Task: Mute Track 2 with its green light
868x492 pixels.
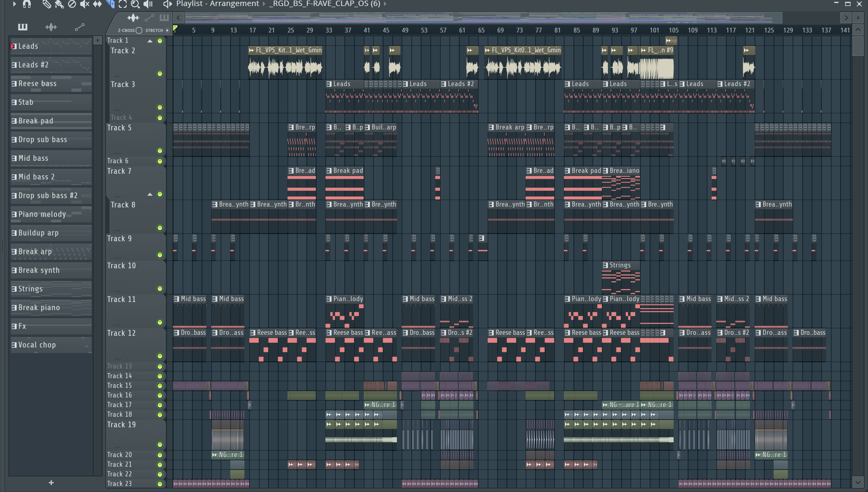Action: 160,73
